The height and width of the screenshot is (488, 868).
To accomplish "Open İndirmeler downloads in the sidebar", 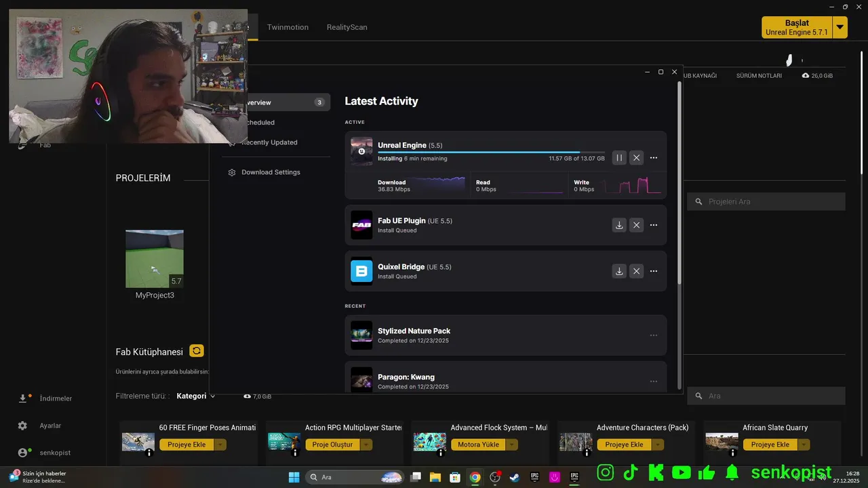I will (46, 399).
